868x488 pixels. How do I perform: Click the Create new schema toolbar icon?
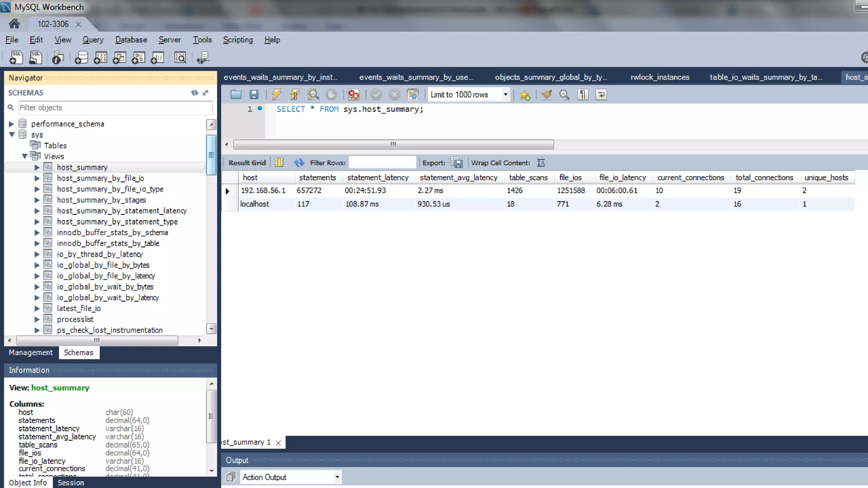(x=81, y=58)
